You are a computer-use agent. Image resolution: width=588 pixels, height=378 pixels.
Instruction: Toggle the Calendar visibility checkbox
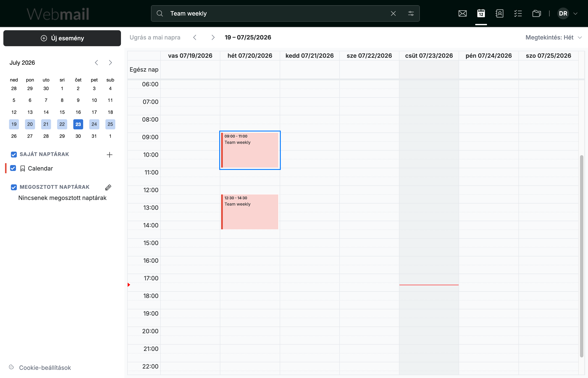tap(13, 168)
